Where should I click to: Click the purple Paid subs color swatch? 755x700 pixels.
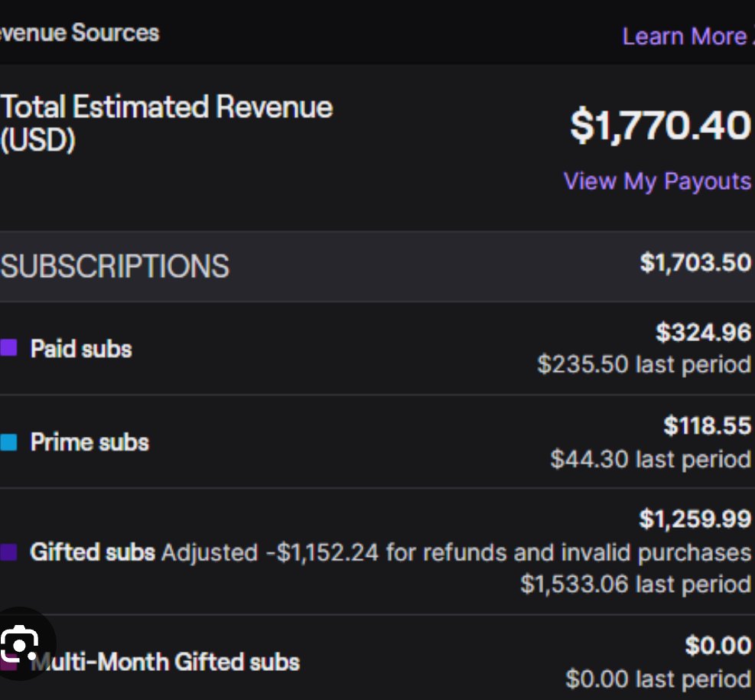8,347
